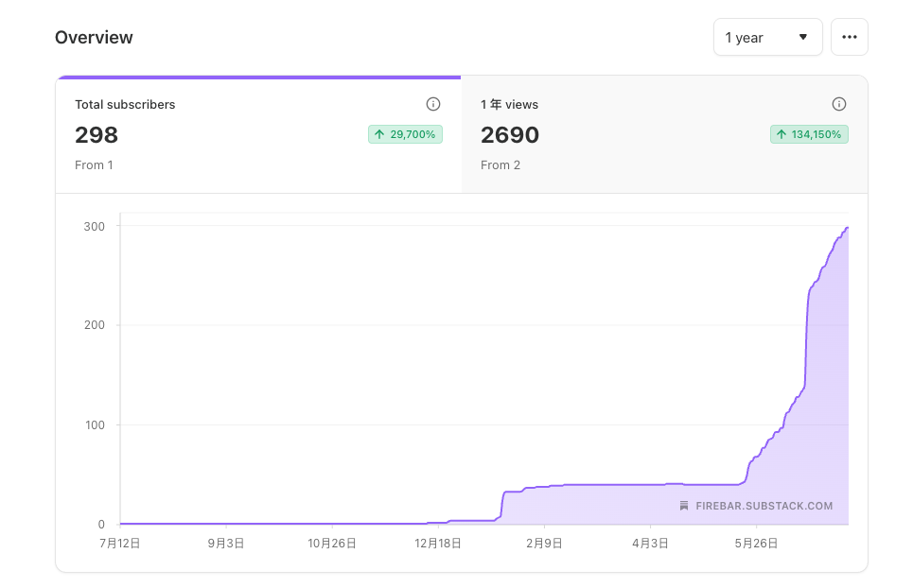Open the 1 year time range dropdown
Viewport: 913px width, 588px height.
(767, 37)
